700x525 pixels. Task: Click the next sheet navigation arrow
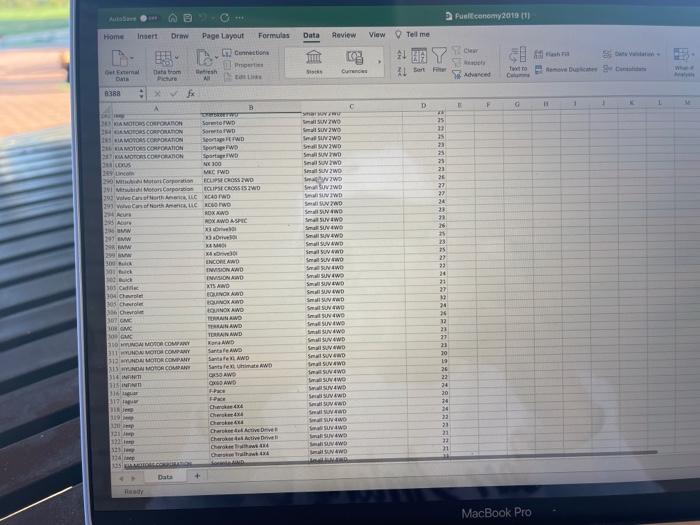133,478
